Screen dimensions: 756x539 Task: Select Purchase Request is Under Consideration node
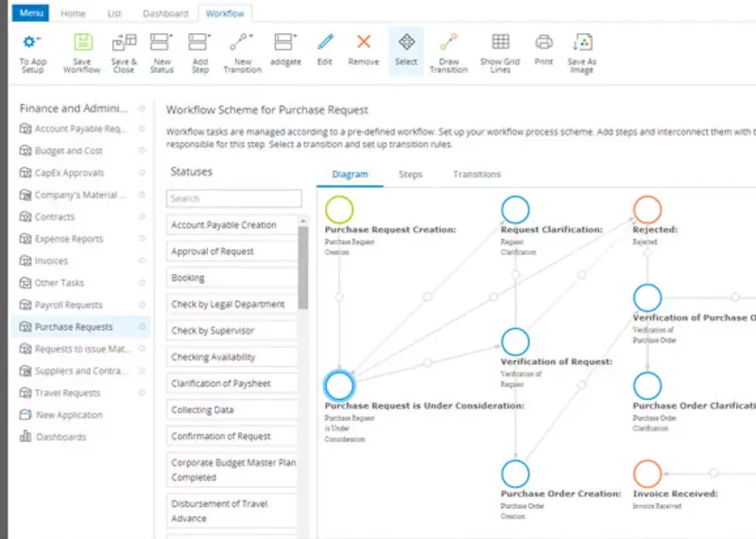point(339,386)
